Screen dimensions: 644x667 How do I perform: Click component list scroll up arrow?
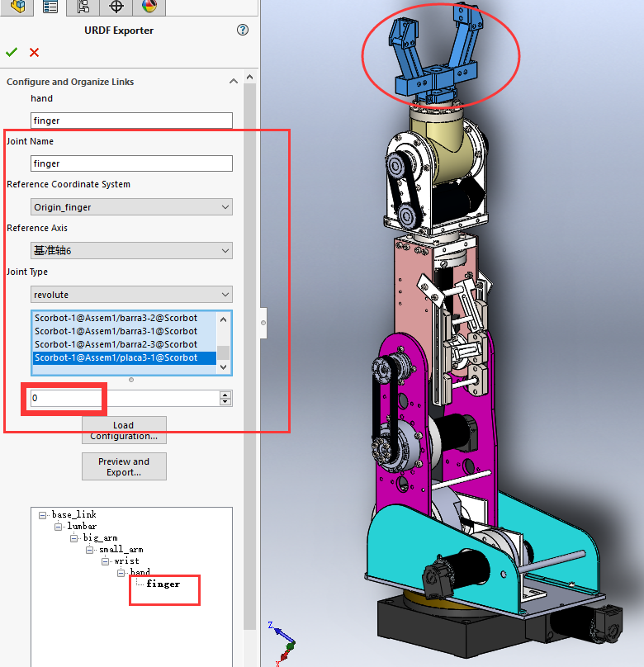tap(224, 319)
